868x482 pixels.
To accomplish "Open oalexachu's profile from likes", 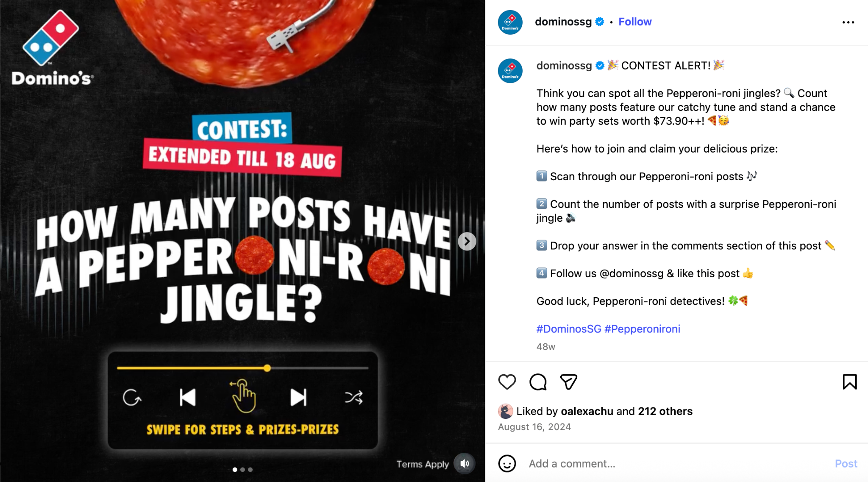I will pyautogui.click(x=587, y=411).
